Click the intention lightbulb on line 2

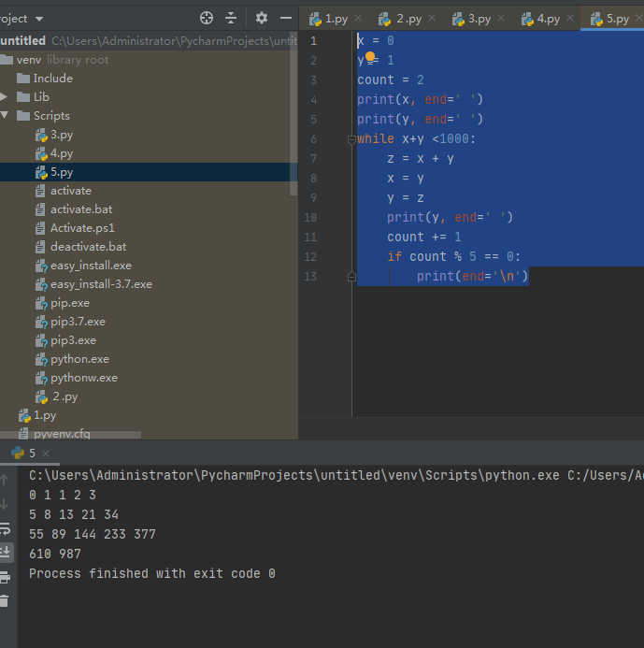click(x=370, y=57)
